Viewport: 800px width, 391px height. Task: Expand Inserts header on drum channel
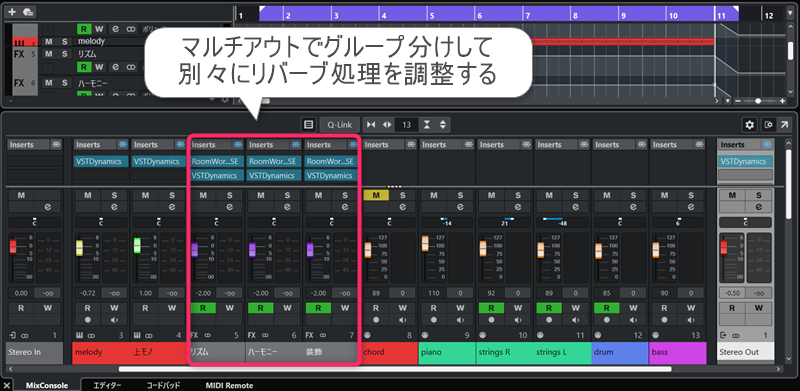[615, 145]
